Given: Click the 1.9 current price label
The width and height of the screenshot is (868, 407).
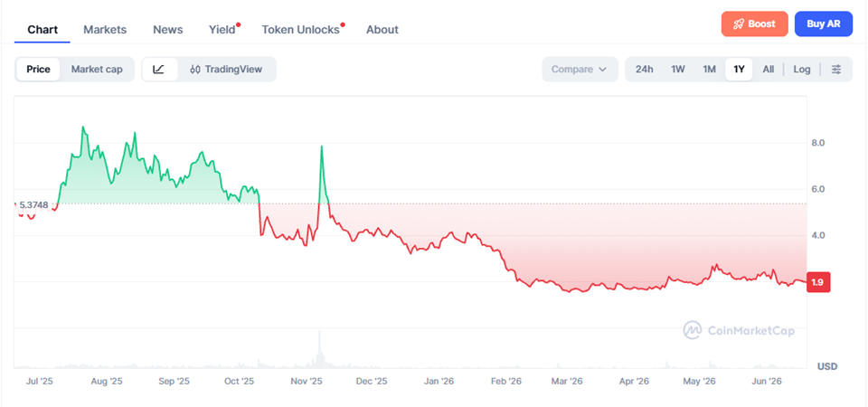Looking at the screenshot, I should 818,282.
